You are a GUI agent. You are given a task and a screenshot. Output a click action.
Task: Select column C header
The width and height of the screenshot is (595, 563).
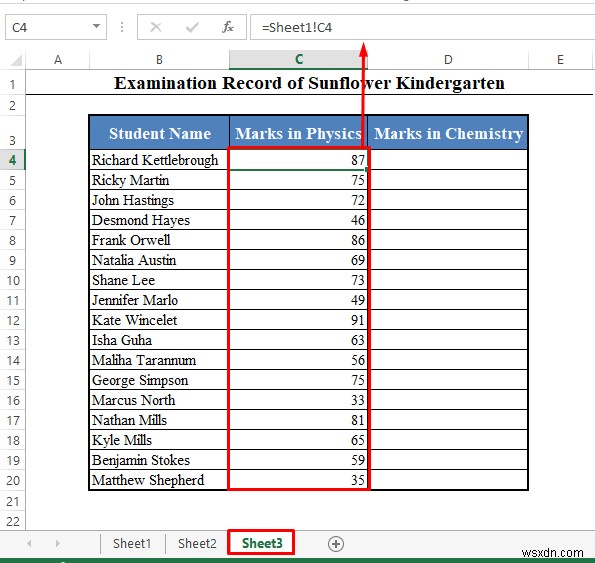(299, 60)
